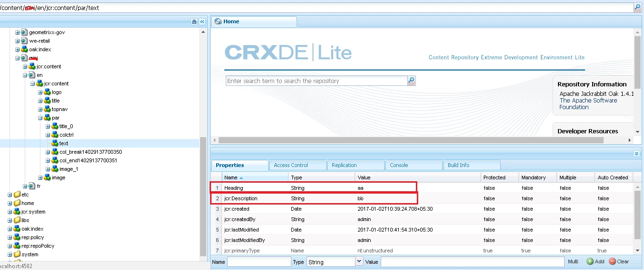Collapse the par tree node

(x=40, y=118)
